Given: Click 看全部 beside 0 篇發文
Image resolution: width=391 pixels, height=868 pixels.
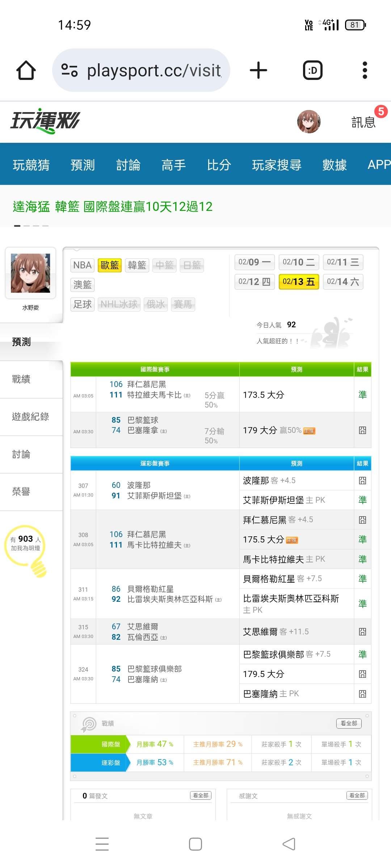Looking at the screenshot, I should point(201,795).
